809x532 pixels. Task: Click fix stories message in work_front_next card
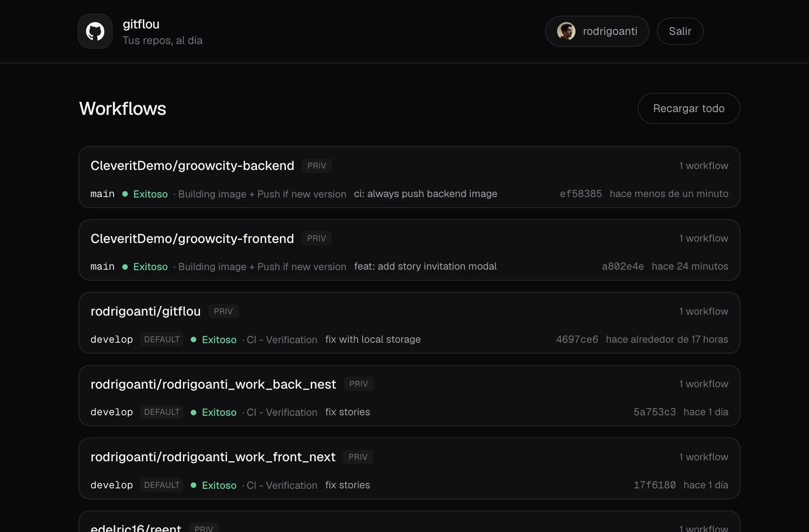348,485
